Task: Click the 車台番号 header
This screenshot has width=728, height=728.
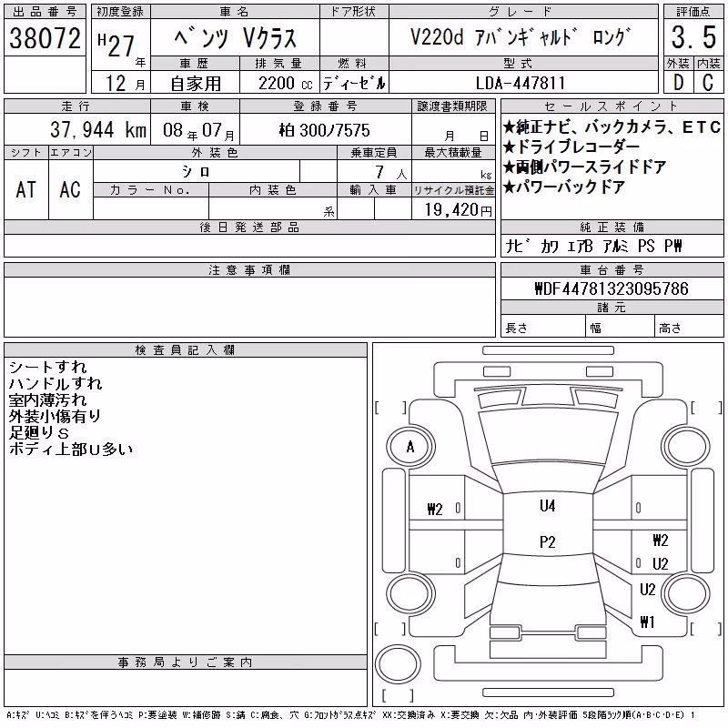Action: [x=612, y=270]
